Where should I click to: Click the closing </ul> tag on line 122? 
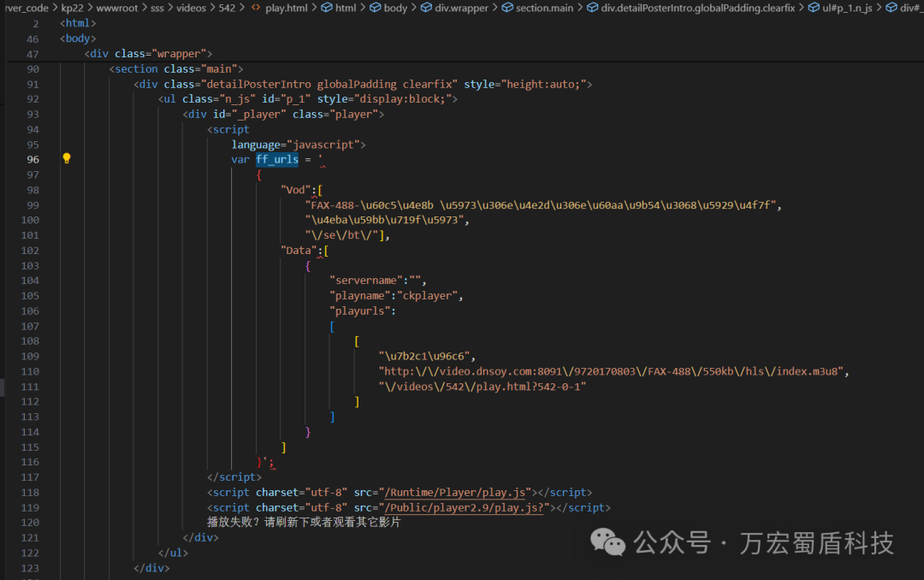coord(173,553)
